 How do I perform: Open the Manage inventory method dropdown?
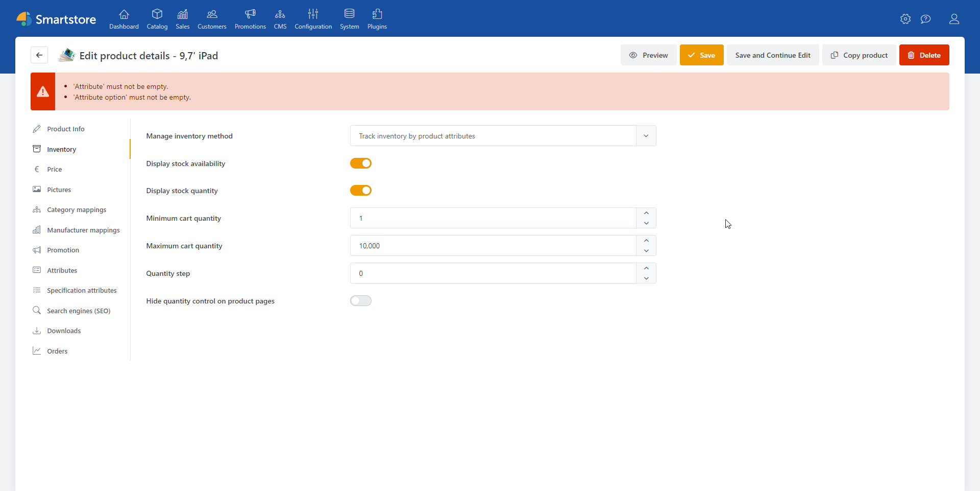click(x=645, y=135)
